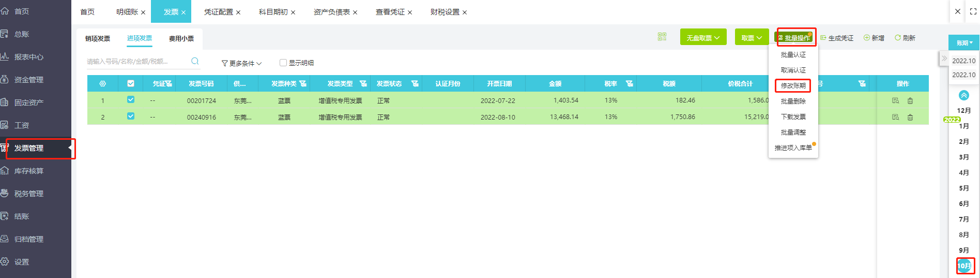Open the column settings gear in table header
The width and height of the screenshot is (980, 278).
pos(102,83)
